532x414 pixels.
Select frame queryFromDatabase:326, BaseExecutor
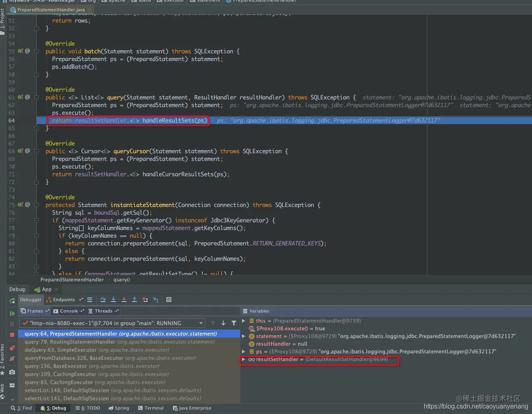point(129,358)
